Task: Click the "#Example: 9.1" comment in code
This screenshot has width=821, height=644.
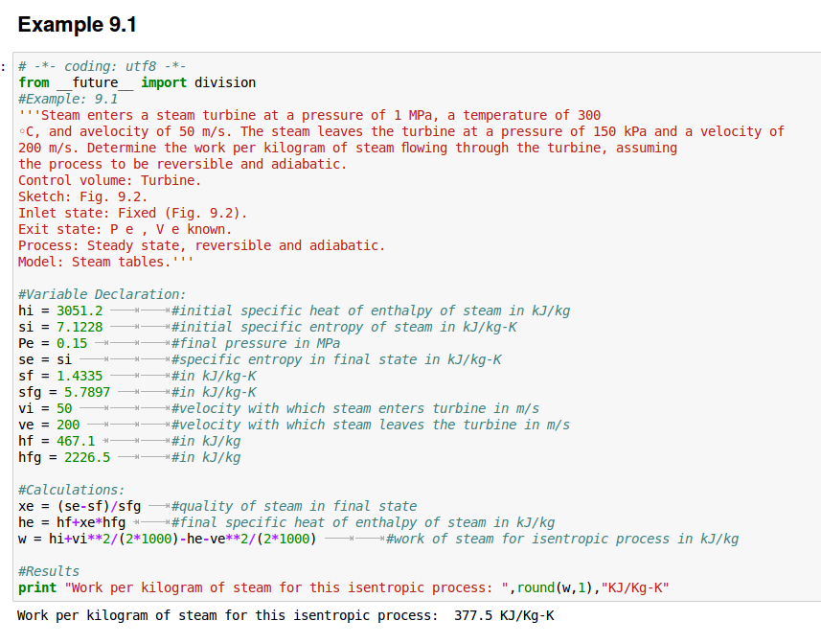Action: tap(68, 99)
